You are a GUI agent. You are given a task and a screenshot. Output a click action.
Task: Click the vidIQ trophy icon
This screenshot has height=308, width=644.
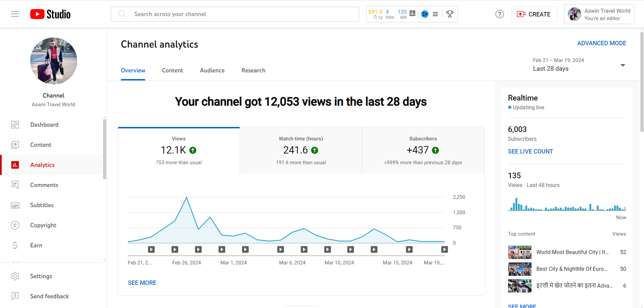pyautogui.click(x=450, y=14)
